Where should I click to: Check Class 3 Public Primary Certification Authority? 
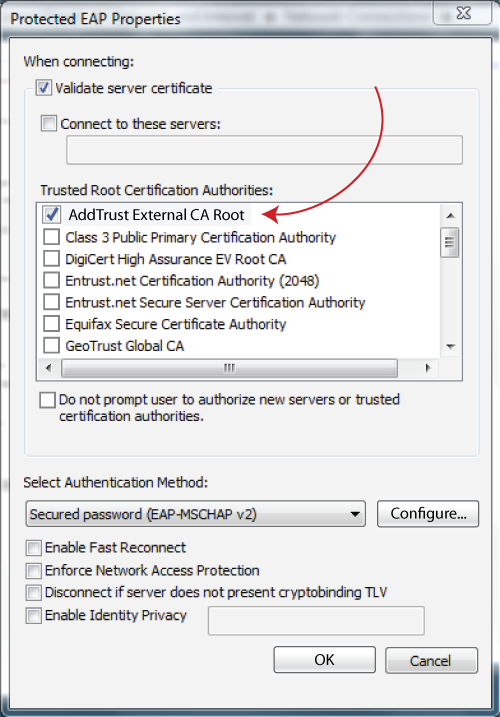click(51, 237)
